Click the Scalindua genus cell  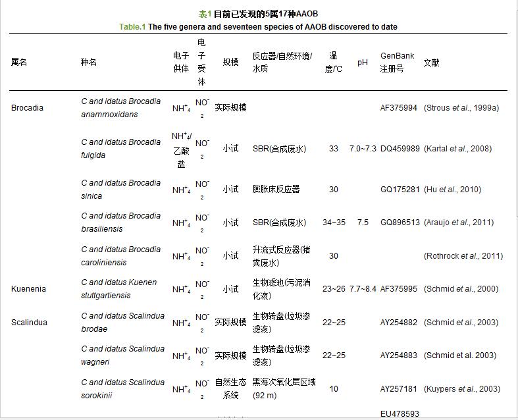pos(29,323)
